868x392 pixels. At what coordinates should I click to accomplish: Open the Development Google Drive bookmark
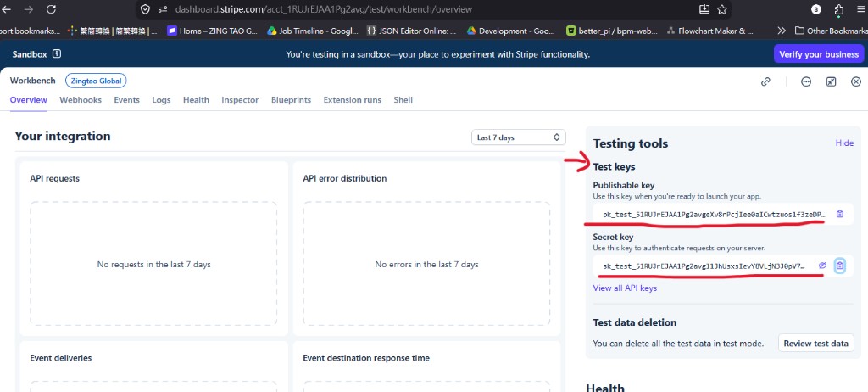tap(511, 31)
